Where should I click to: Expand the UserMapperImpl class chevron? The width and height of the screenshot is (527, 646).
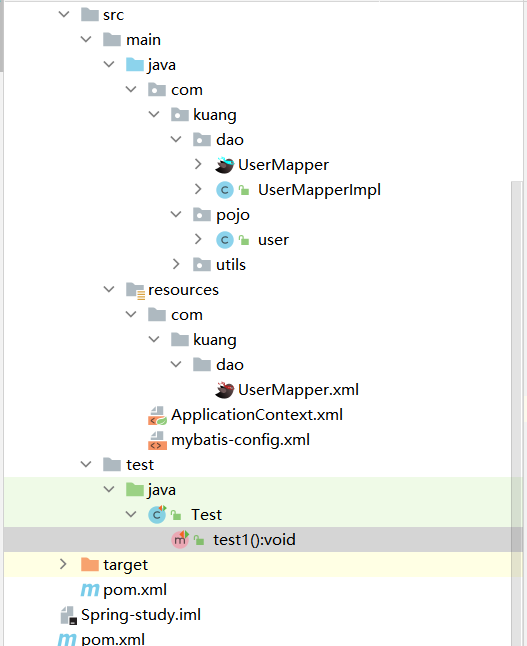click(198, 190)
